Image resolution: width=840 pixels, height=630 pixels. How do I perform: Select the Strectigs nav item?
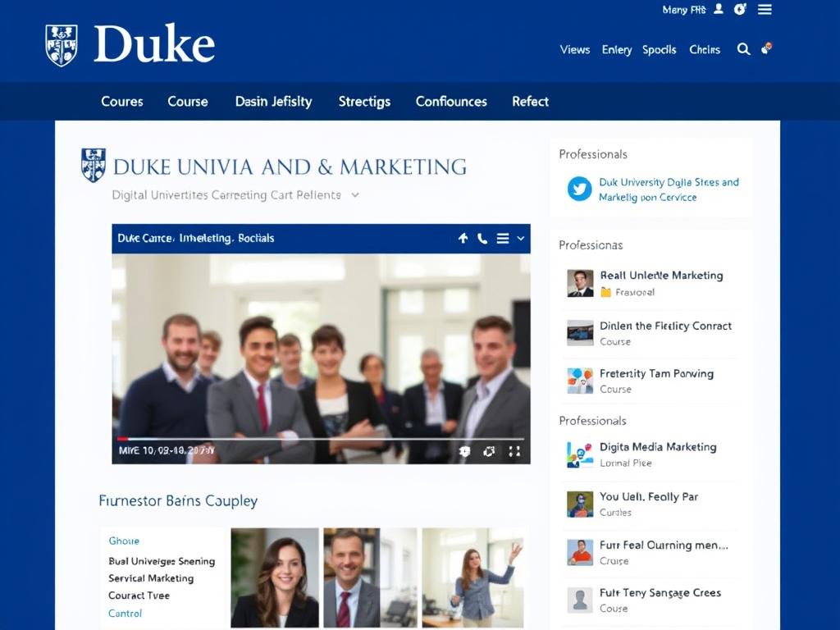pyautogui.click(x=364, y=102)
